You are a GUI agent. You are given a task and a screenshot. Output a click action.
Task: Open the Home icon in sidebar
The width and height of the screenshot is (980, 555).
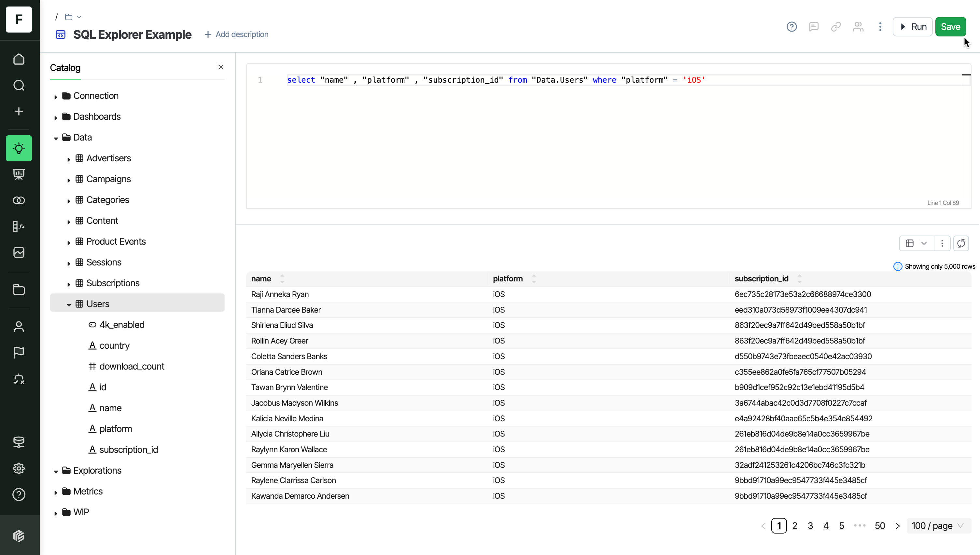coord(19,59)
